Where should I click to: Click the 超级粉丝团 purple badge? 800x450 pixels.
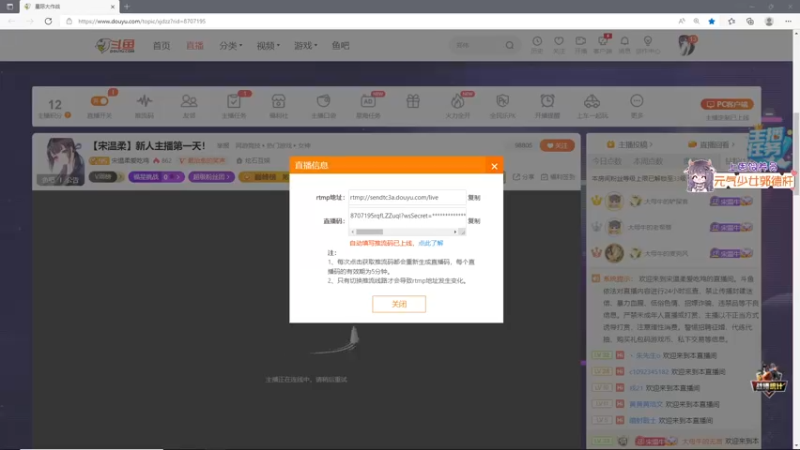click(x=211, y=177)
